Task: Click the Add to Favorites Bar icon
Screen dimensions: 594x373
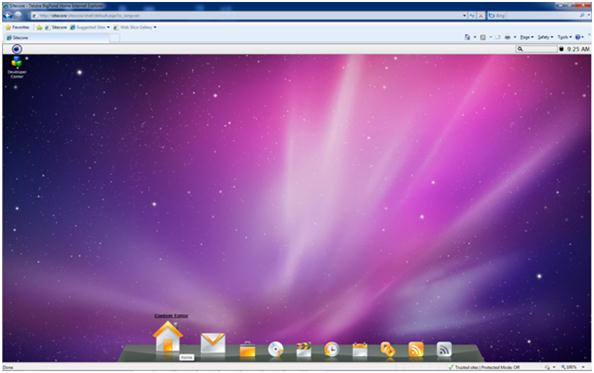Action: [39, 28]
